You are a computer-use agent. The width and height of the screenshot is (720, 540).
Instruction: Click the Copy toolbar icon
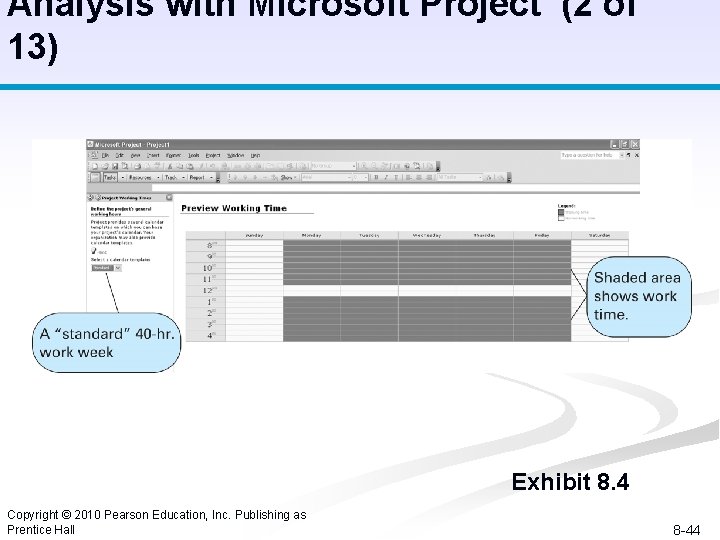pos(180,166)
